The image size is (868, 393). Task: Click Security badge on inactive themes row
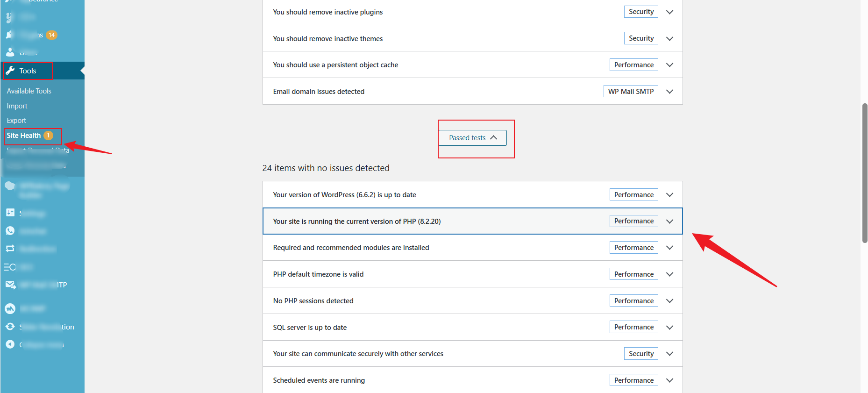coord(641,38)
